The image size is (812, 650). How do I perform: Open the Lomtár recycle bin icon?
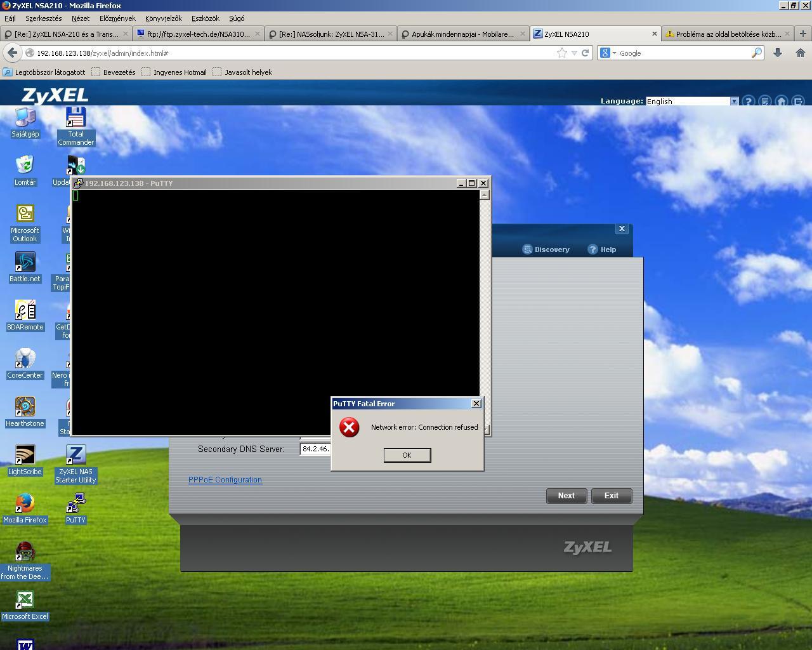[x=25, y=171]
